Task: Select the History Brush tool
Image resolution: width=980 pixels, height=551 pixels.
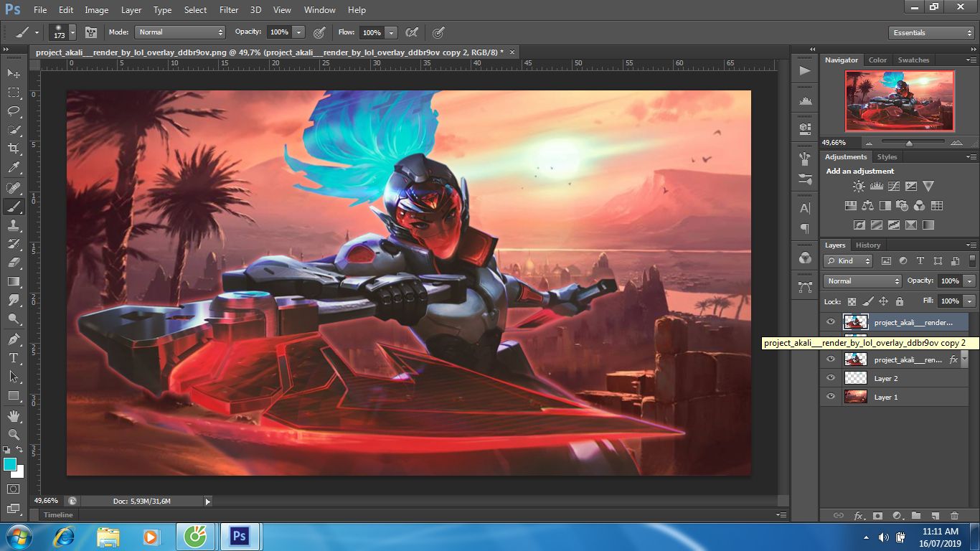Action: (14, 244)
